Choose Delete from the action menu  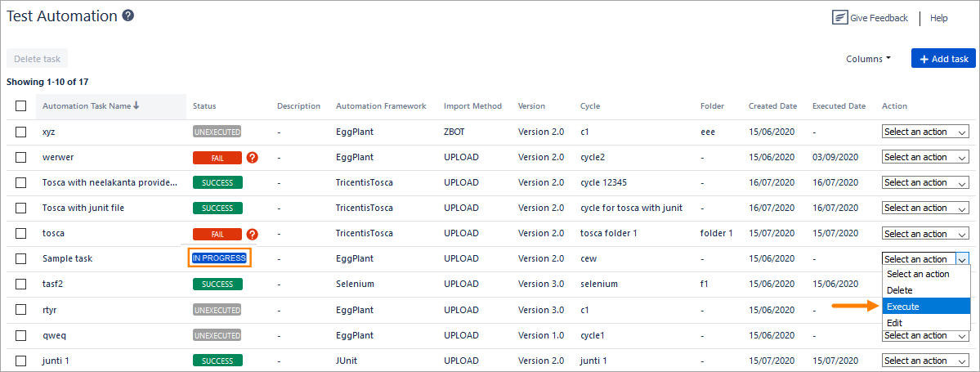pyautogui.click(x=900, y=290)
